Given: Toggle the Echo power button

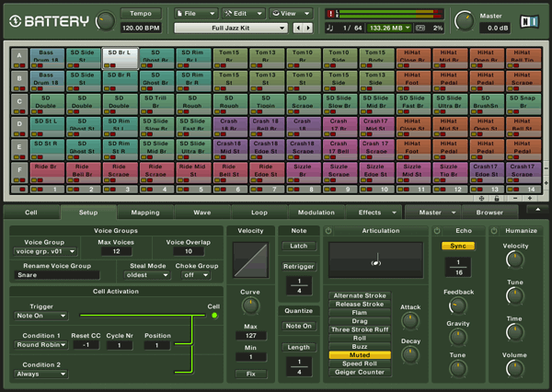Looking at the screenshot, I should point(437,231).
